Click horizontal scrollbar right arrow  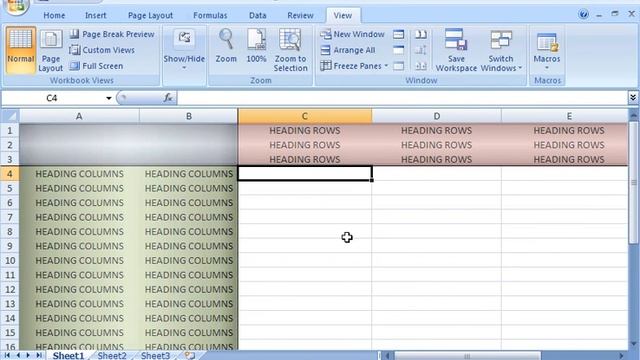click(x=621, y=356)
